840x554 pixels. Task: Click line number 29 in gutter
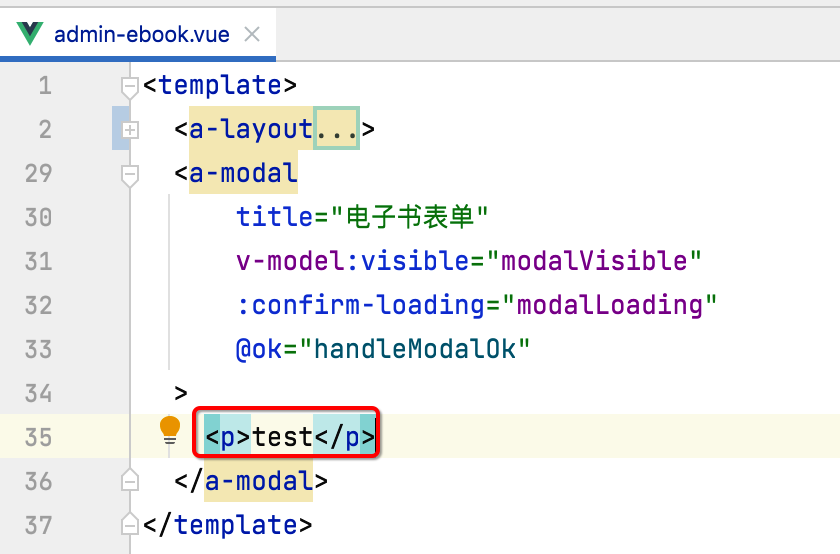pyautogui.click(x=39, y=174)
